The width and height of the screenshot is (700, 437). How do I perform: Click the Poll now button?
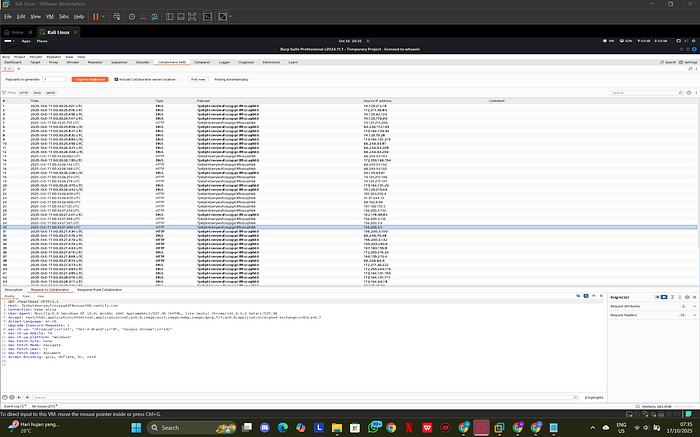198,79
